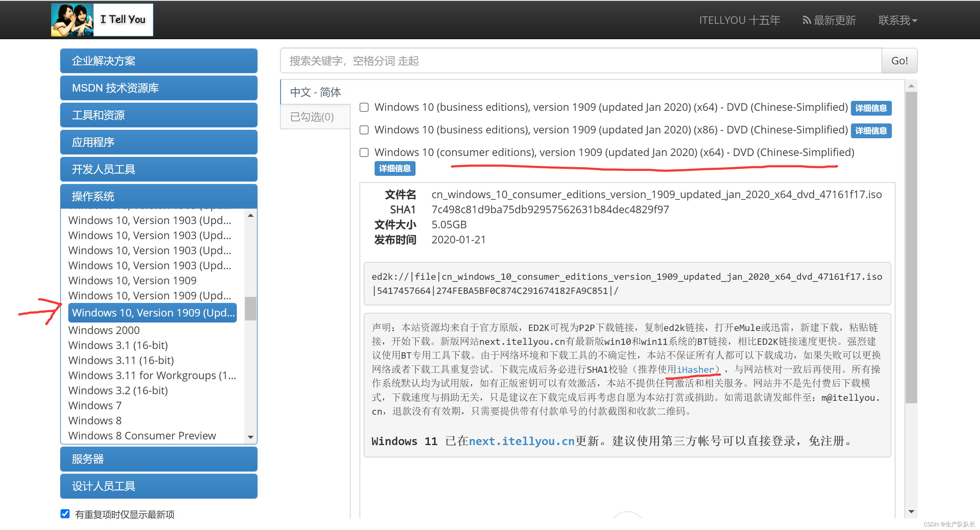
Task: Select the 中文 - 简体 language tab
Action: 315,92
